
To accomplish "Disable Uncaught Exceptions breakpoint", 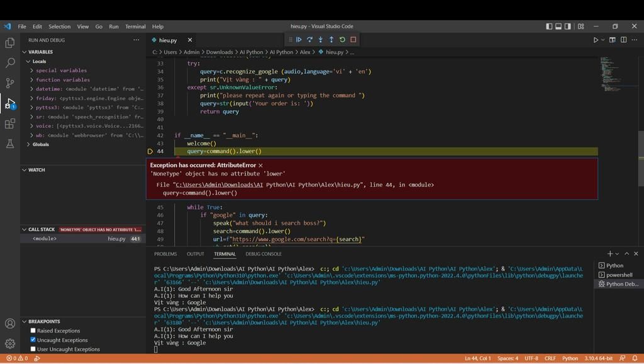I will point(33,339).
